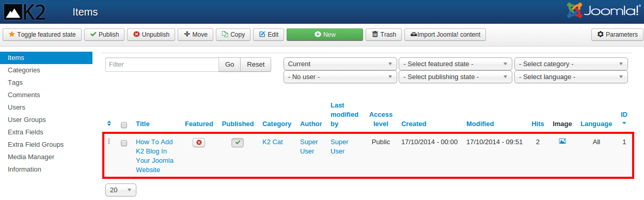Sort by Hits column
Viewport: 644px width, 200px height.
pos(538,124)
